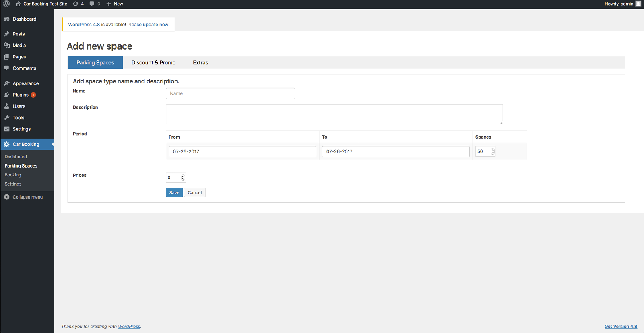
Task: Click Please update now link
Action: click(148, 25)
